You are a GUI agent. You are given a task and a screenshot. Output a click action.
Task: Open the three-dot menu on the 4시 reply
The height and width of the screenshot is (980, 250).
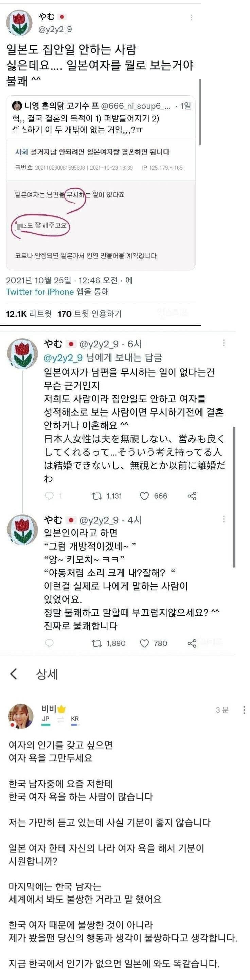pyautogui.click(x=224, y=519)
